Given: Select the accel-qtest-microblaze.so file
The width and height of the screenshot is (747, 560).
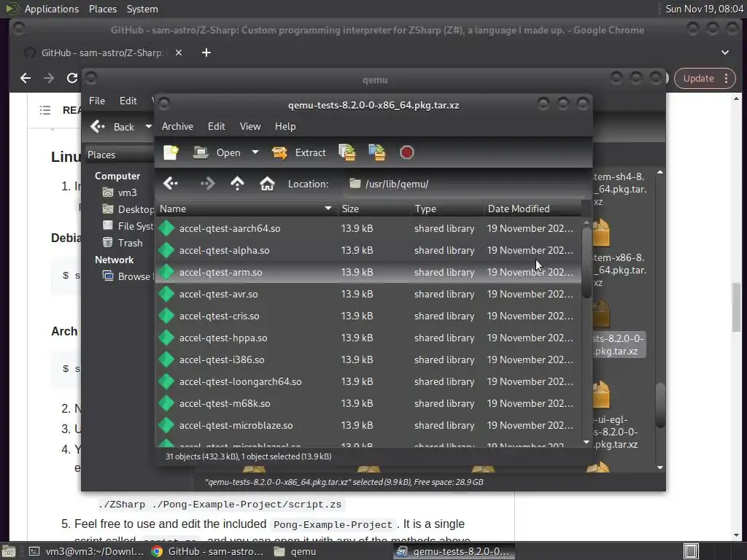Looking at the screenshot, I should (x=368, y=426).
